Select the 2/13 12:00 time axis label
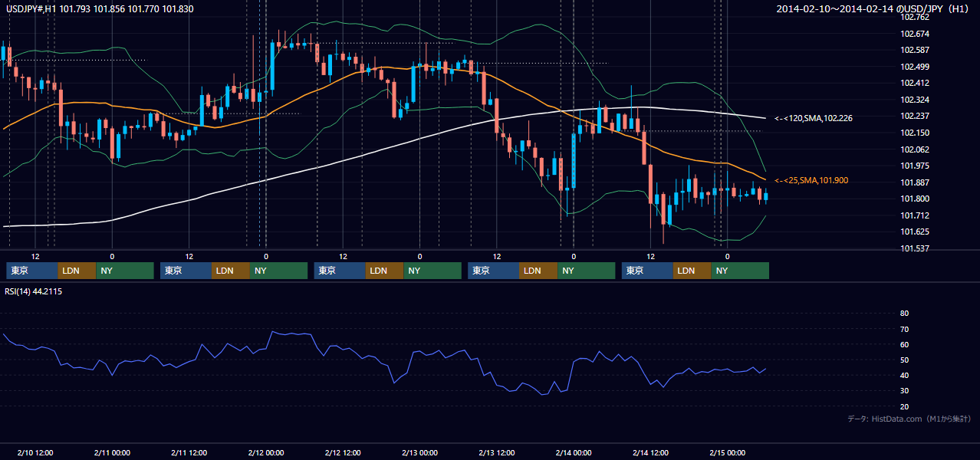Viewport: 980px width, 460px height. (x=497, y=453)
